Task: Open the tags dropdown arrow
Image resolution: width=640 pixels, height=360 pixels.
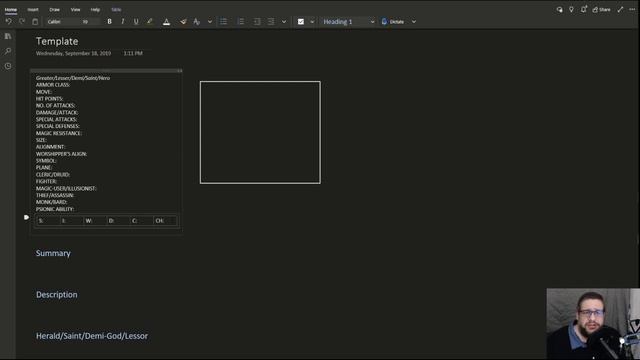Action: (x=312, y=22)
